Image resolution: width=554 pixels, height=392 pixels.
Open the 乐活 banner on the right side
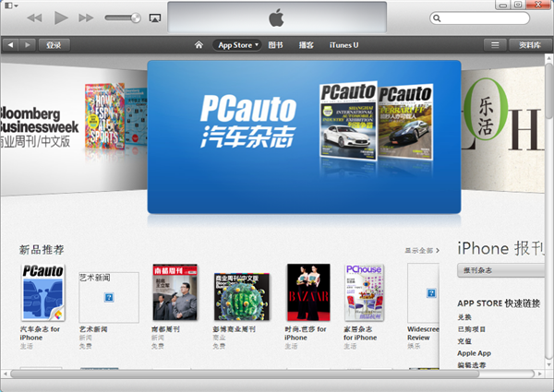point(502,129)
